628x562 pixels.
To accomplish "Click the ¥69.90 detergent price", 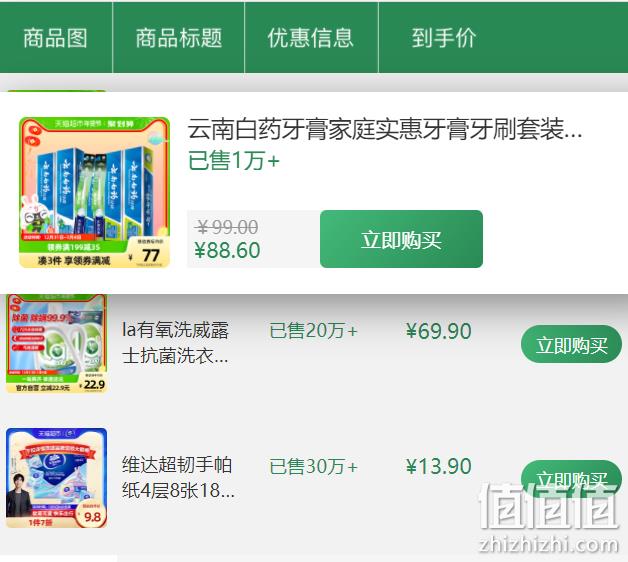I will point(439,331).
